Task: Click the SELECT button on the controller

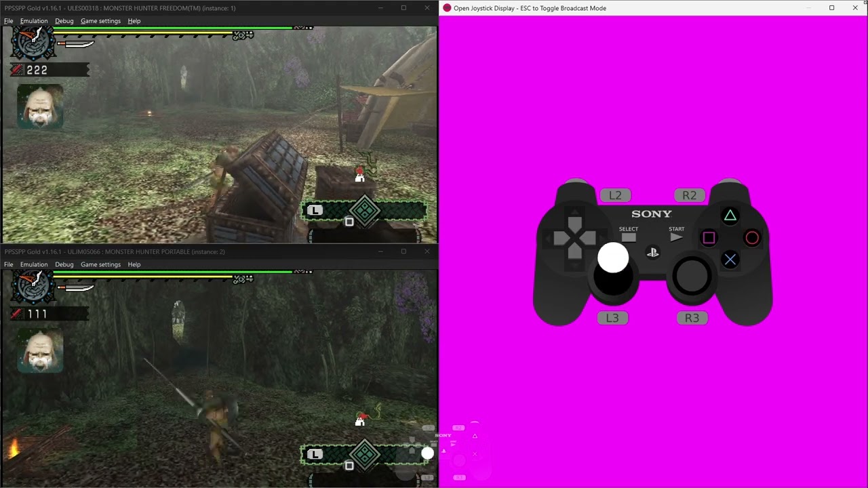Action: pos(629,237)
